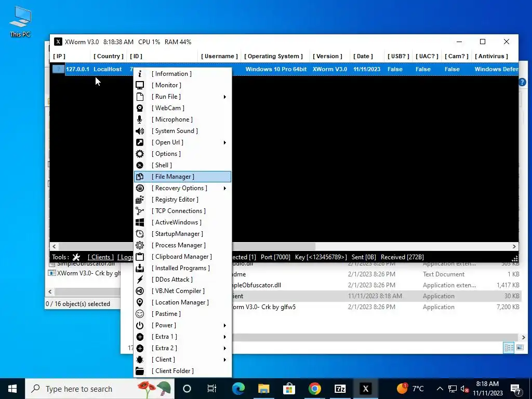Click the Monitor screen icon in context menu
Viewport: 532px width, 399px height.
140,85
